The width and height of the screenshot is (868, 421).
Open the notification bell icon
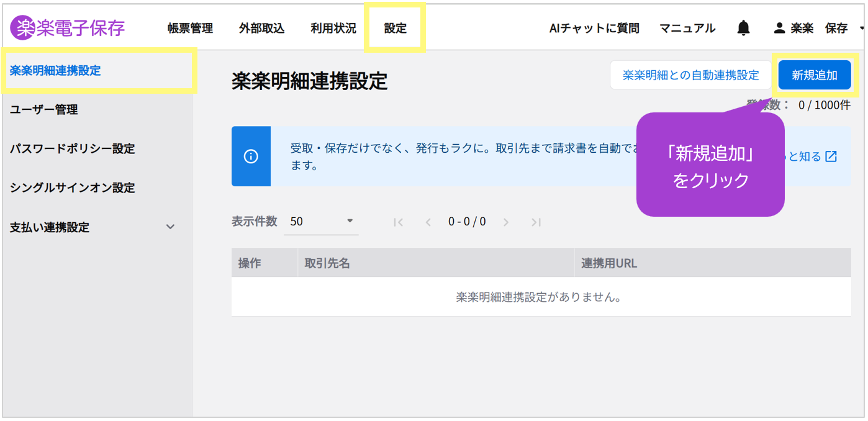[743, 28]
